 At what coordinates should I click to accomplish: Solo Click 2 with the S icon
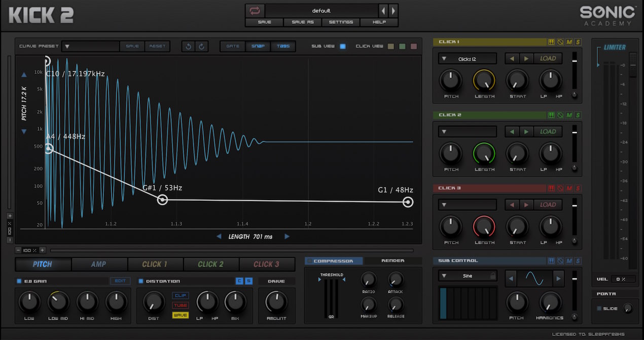pyautogui.click(x=578, y=115)
